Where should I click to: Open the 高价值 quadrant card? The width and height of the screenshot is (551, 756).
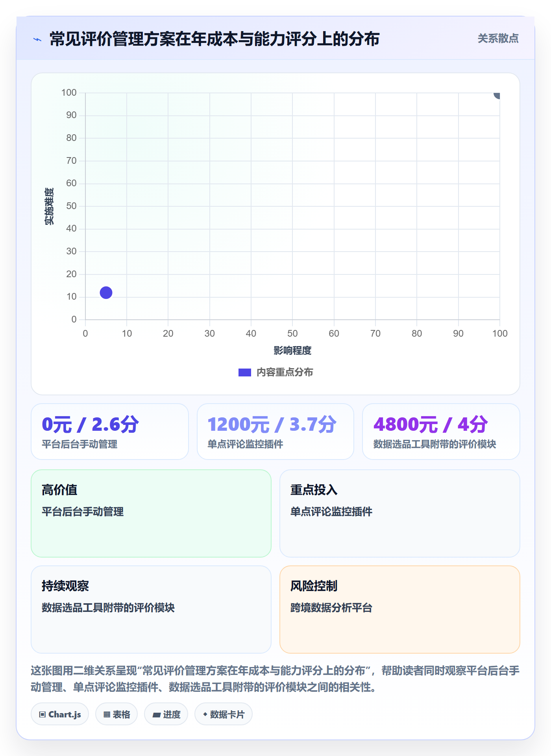pos(151,513)
